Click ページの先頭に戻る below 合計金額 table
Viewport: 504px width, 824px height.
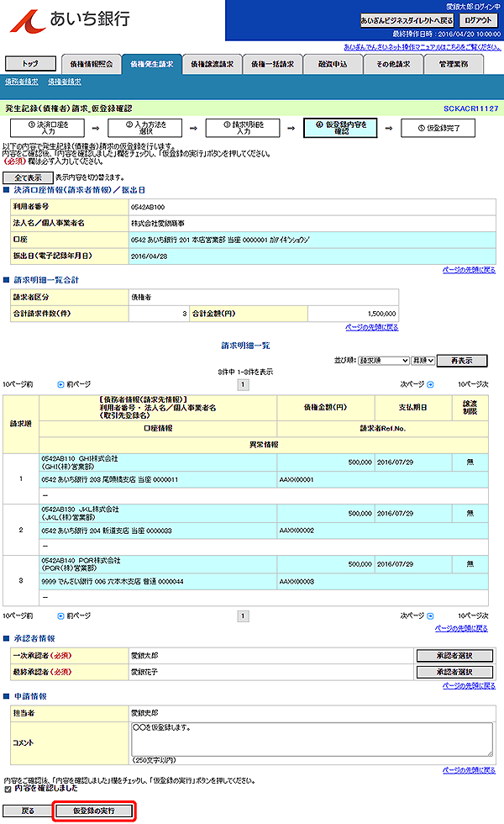point(371,327)
